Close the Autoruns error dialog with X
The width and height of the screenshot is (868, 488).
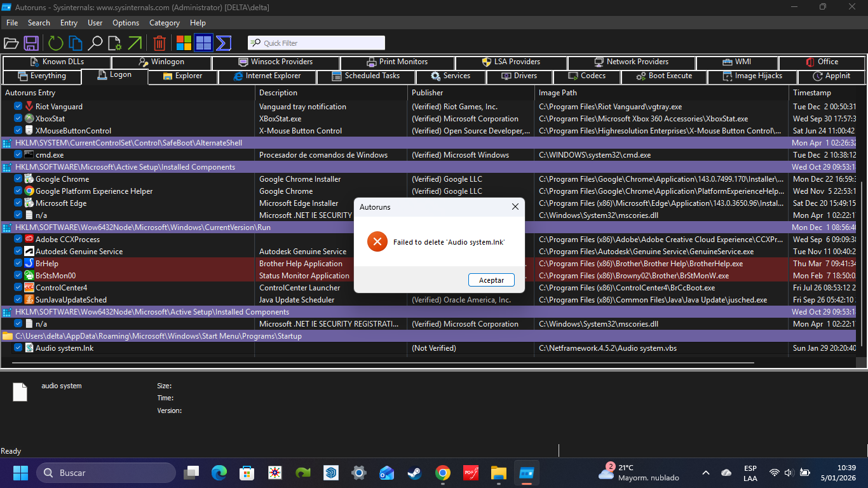[x=515, y=207]
